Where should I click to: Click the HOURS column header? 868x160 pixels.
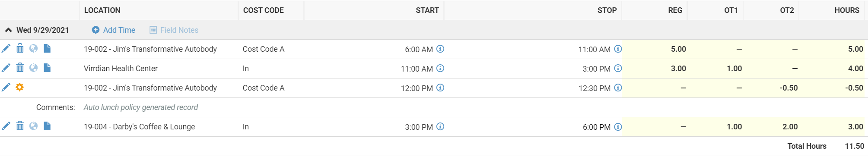pyautogui.click(x=847, y=10)
